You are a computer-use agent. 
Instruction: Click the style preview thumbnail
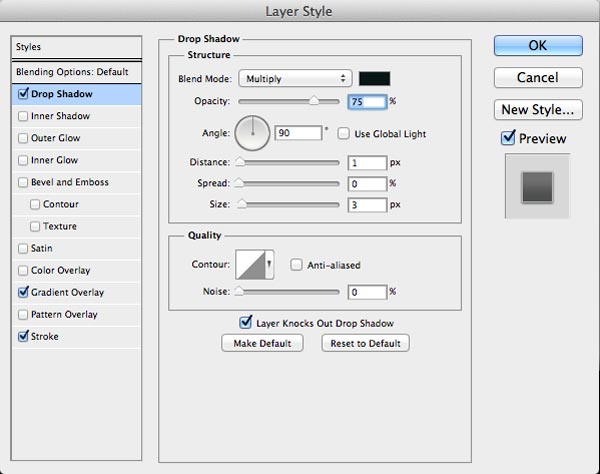tap(537, 187)
